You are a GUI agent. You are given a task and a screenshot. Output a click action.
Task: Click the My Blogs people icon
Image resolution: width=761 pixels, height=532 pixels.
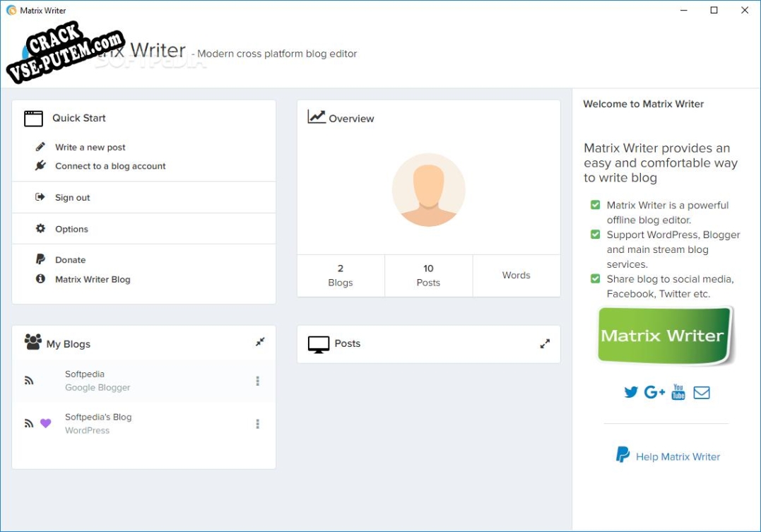point(33,342)
